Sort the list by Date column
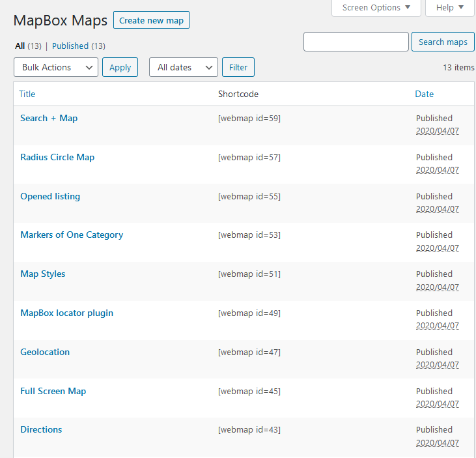476x458 pixels. tap(424, 94)
